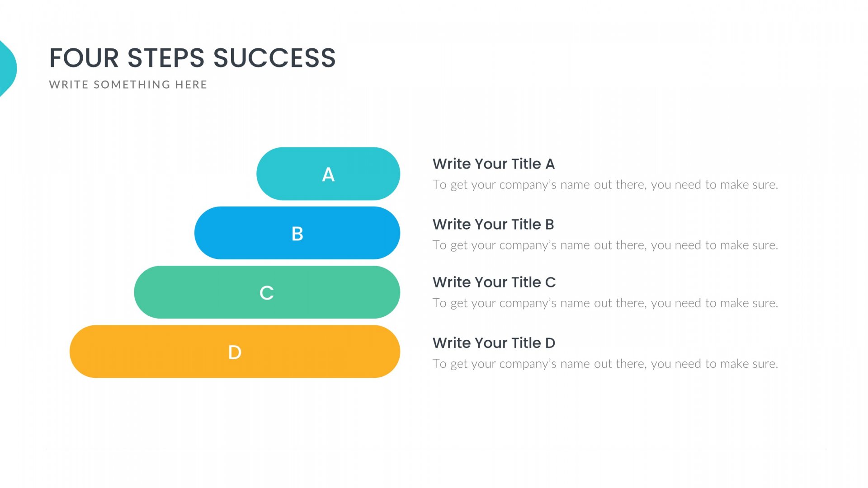Click the subtitle Write Something Here
Viewport: 868px width, 488px height.
point(128,84)
